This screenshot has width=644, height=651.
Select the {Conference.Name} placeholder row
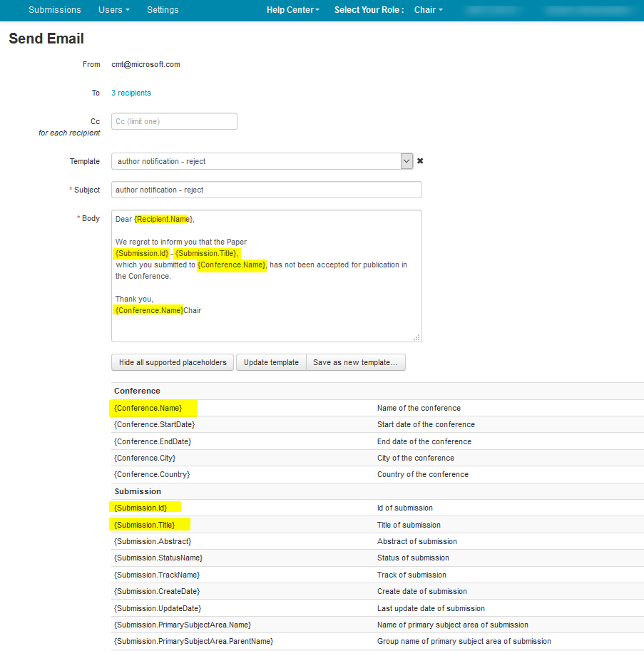(x=148, y=408)
